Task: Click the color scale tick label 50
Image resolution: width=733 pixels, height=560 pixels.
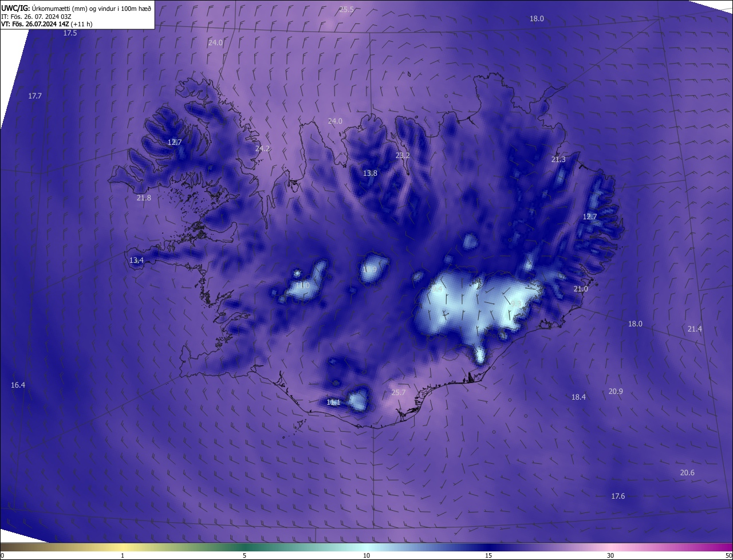Action: [x=728, y=555]
